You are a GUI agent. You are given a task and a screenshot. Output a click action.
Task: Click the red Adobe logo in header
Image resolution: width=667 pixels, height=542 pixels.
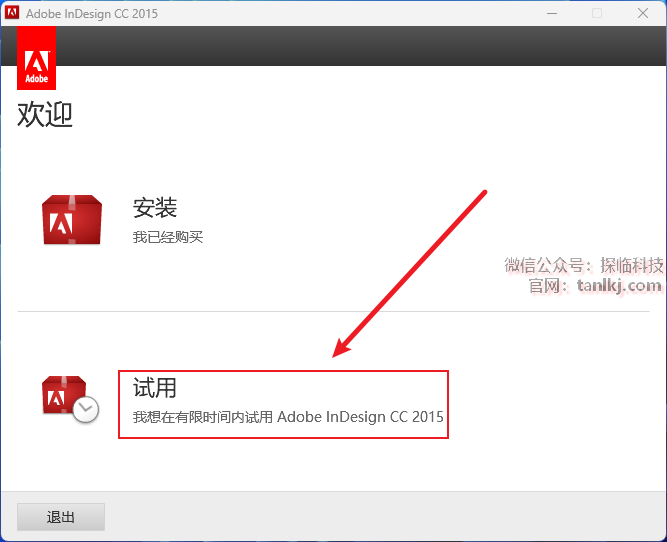pos(36,59)
